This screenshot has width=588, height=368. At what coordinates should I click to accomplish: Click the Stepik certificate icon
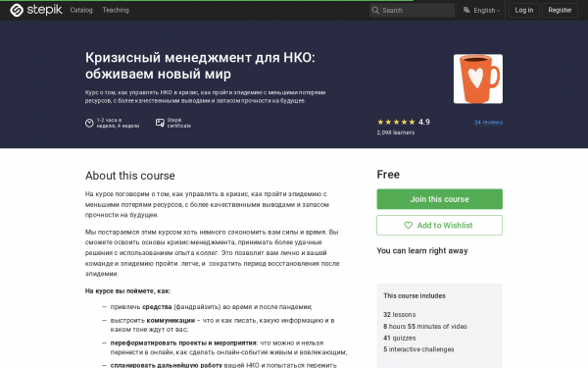pyautogui.click(x=160, y=123)
